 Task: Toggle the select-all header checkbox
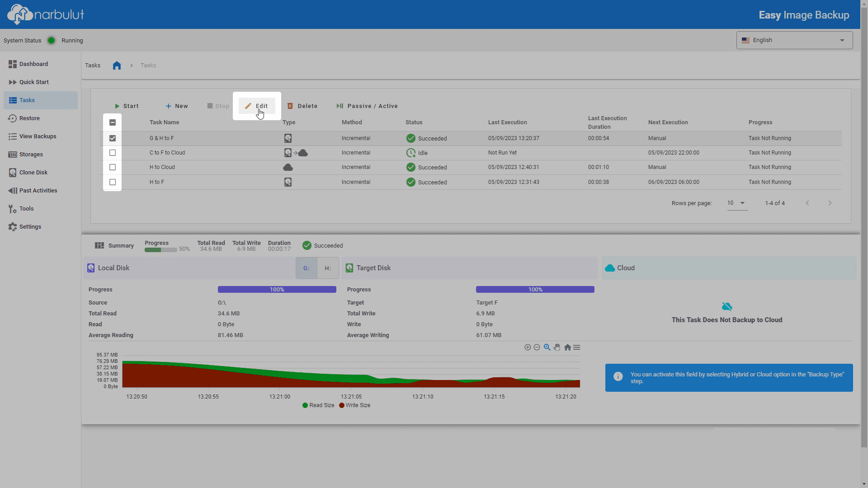pyautogui.click(x=113, y=122)
